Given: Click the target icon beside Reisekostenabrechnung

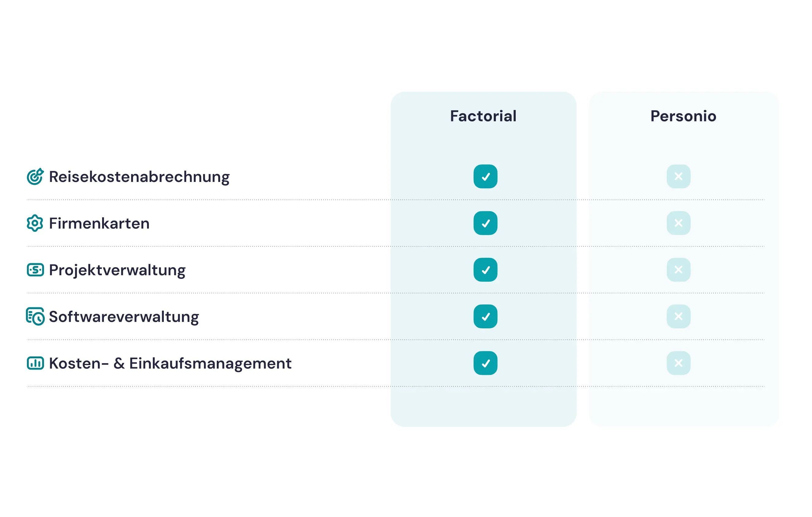Looking at the screenshot, I should point(35,176).
